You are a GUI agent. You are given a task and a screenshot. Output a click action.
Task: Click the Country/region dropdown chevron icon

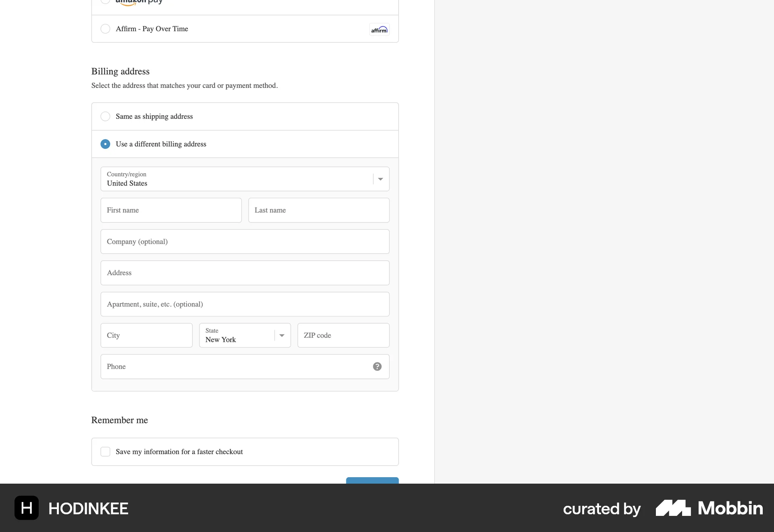(379, 179)
